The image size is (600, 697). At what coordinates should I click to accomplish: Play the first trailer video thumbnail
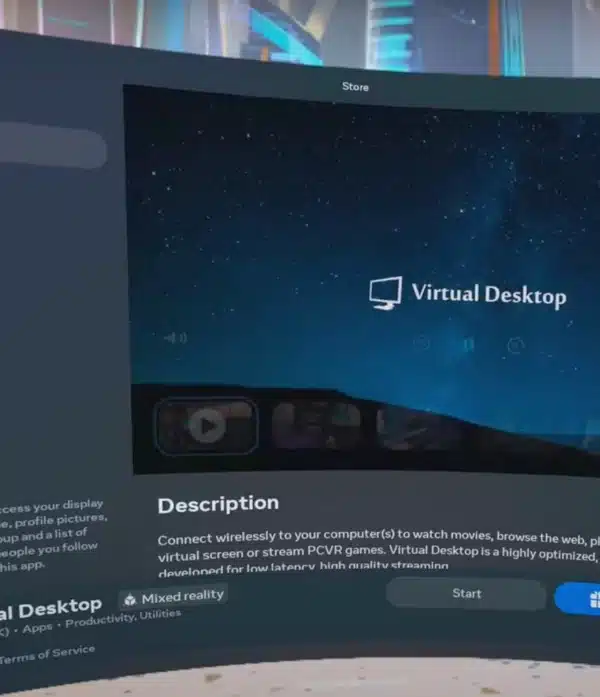[x=206, y=426]
